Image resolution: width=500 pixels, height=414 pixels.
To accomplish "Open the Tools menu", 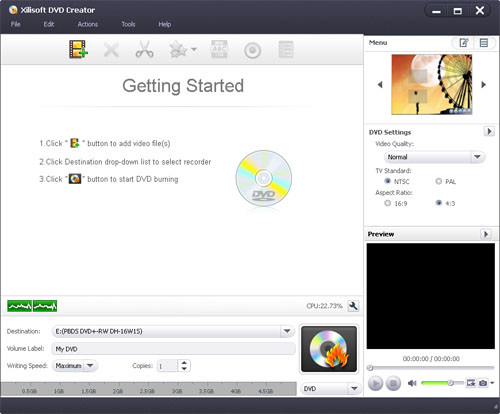I will (x=128, y=24).
